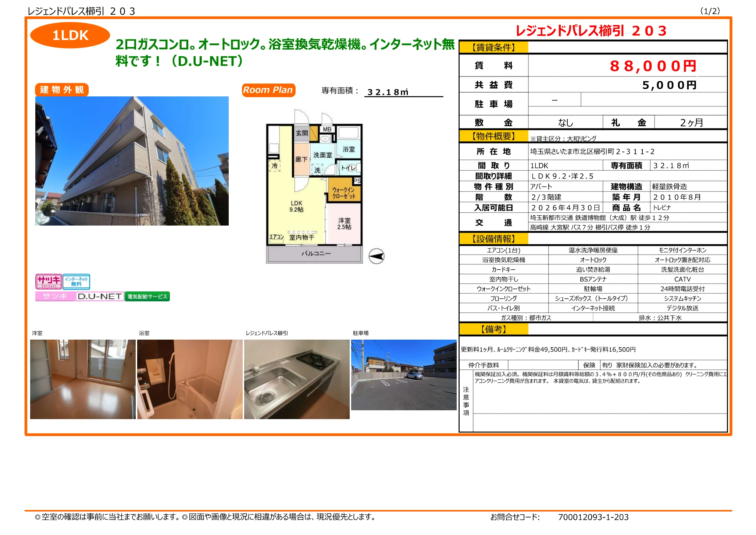Screen dimensions: 756x535
Task: Click the 【備考】 section header
Action: pos(494,330)
